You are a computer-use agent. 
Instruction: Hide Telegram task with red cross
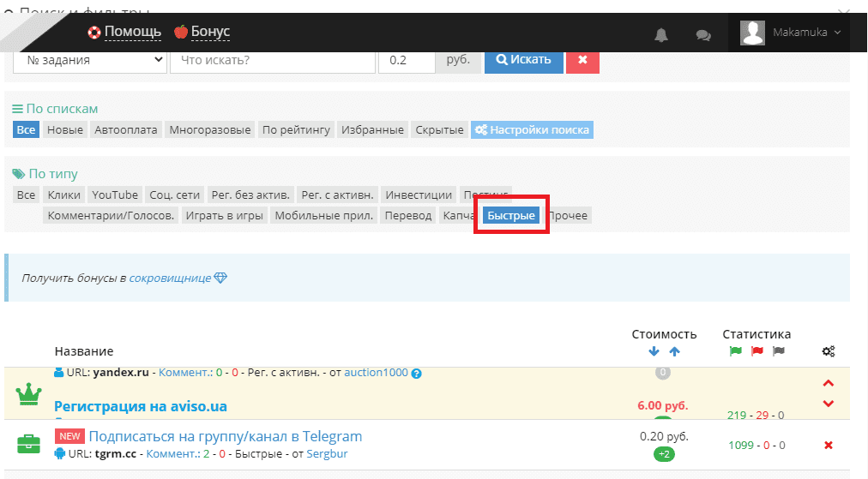click(x=828, y=445)
